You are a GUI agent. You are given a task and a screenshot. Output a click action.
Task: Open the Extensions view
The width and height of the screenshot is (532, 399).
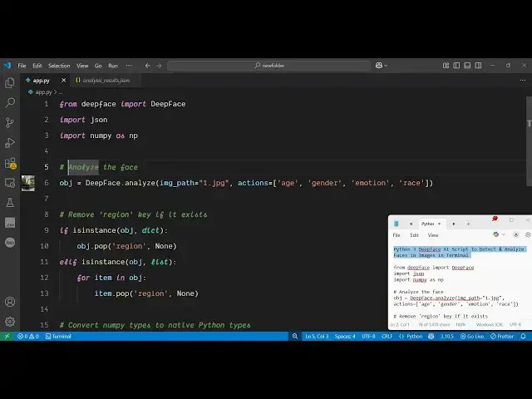10,163
